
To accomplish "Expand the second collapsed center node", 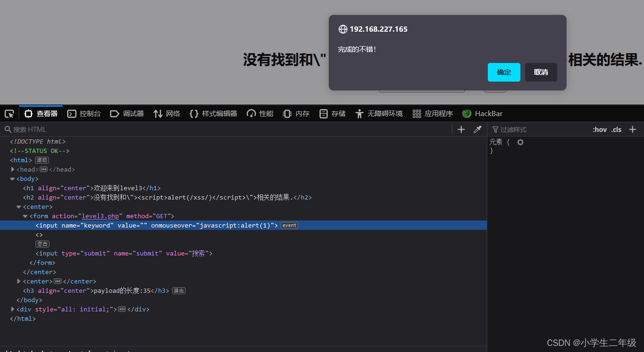I will 19,281.
